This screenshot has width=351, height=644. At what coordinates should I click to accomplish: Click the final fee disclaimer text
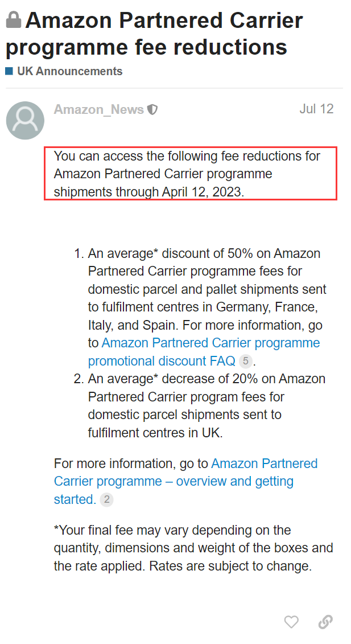pos(193,548)
